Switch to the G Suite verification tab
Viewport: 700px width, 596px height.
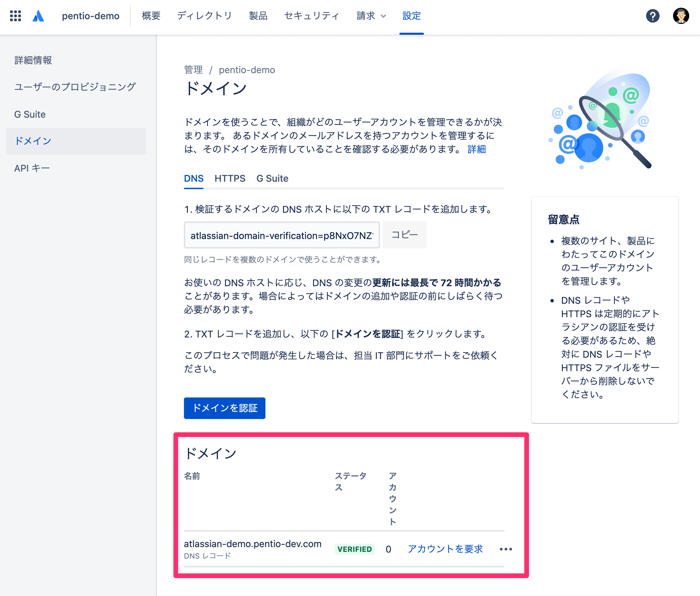[272, 178]
